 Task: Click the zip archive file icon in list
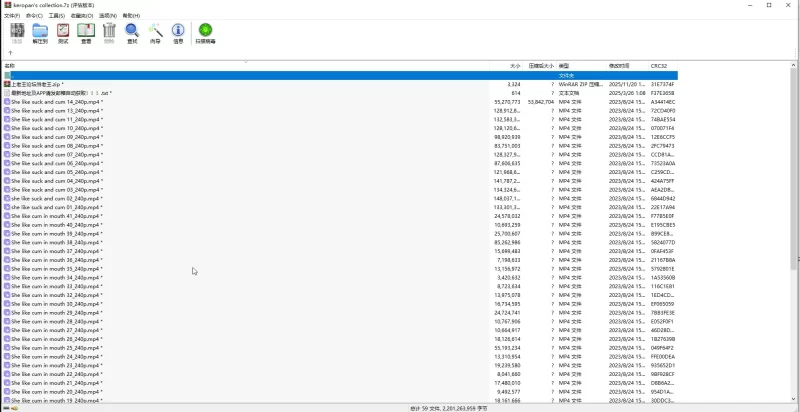point(7,84)
